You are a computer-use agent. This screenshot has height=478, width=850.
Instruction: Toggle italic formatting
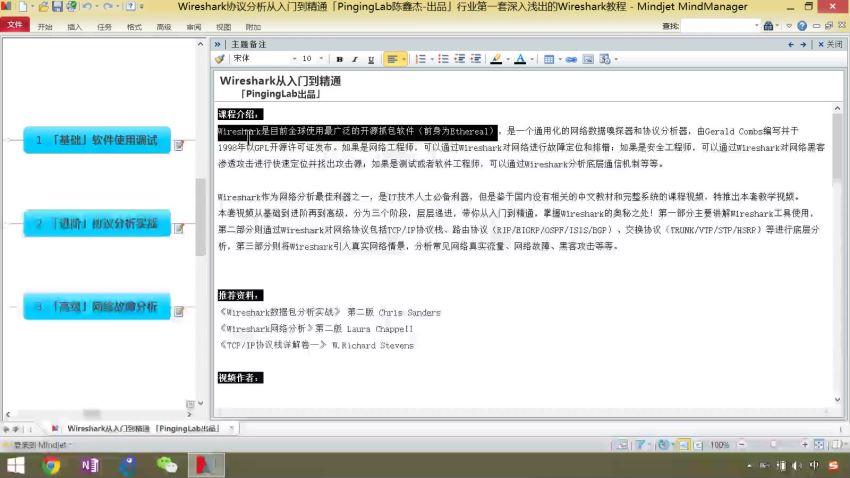coord(355,59)
